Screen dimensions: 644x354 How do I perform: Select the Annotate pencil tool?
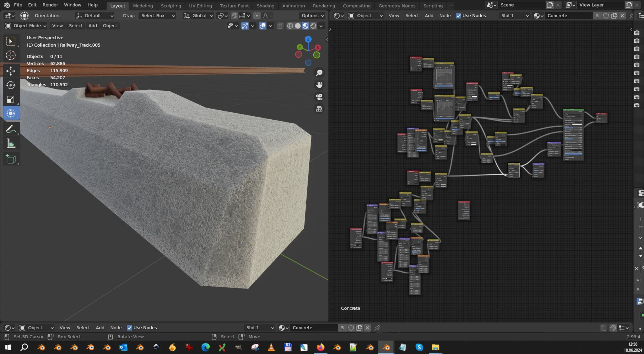tap(11, 129)
